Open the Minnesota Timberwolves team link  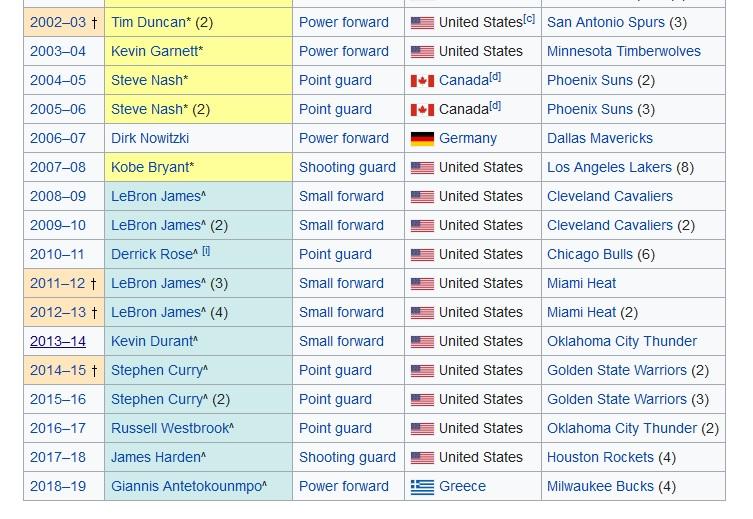(x=624, y=51)
